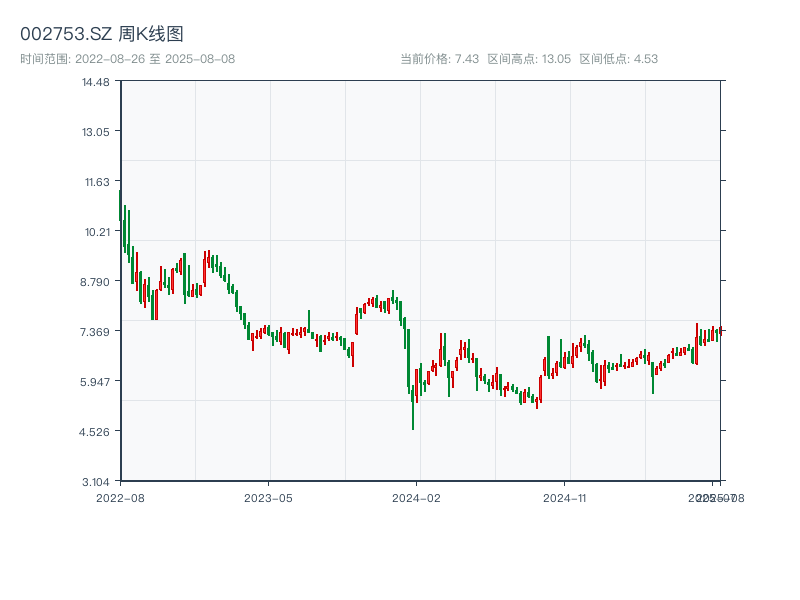Click the 2022-08 x-axis date label
This screenshot has width=800, height=600.
[x=120, y=497]
